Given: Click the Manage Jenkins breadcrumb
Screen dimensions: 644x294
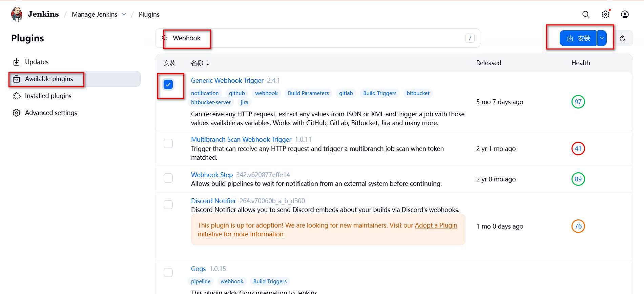Looking at the screenshot, I should pyautogui.click(x=95, y=14).
